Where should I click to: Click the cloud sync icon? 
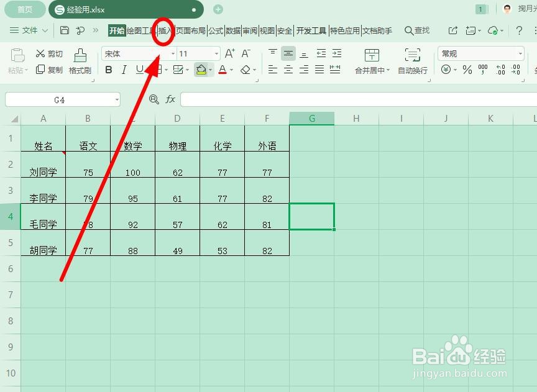493,30
